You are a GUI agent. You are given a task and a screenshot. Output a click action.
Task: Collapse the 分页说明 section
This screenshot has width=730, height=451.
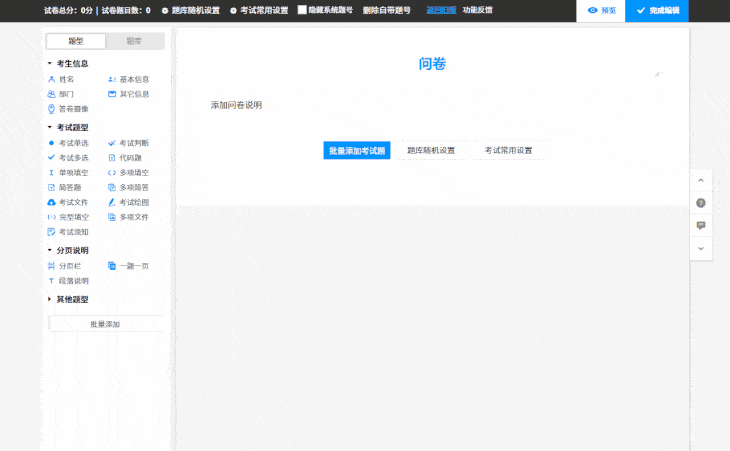click(x=68, y=250)
